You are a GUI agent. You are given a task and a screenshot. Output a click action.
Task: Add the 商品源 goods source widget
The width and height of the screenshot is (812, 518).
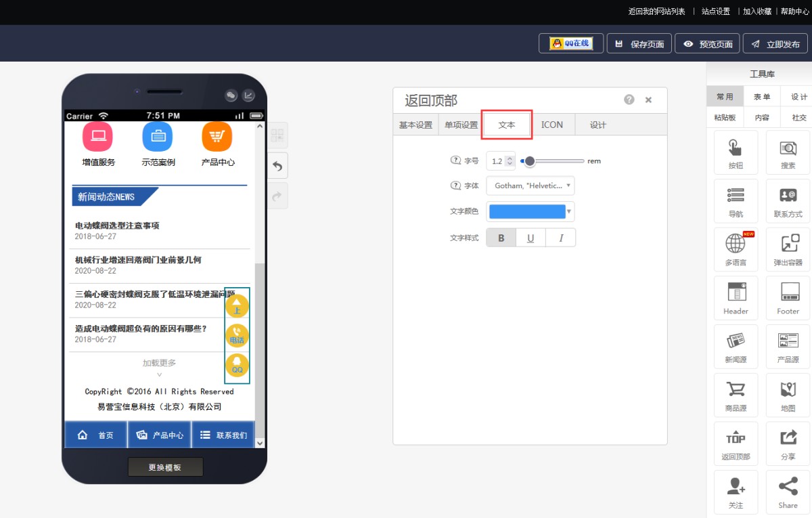point(736,395)
